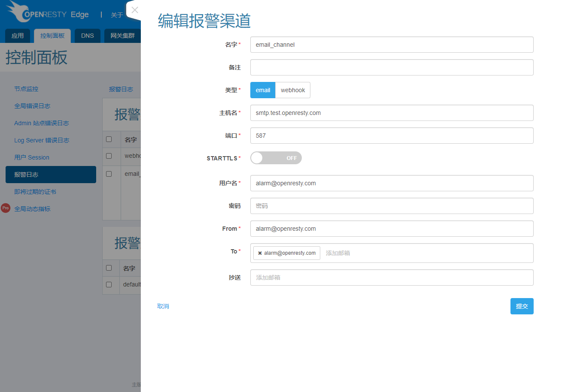The image size is (565, 392).
Task: Focus the 抄送 input field
Action: click(x=392, y=277)
